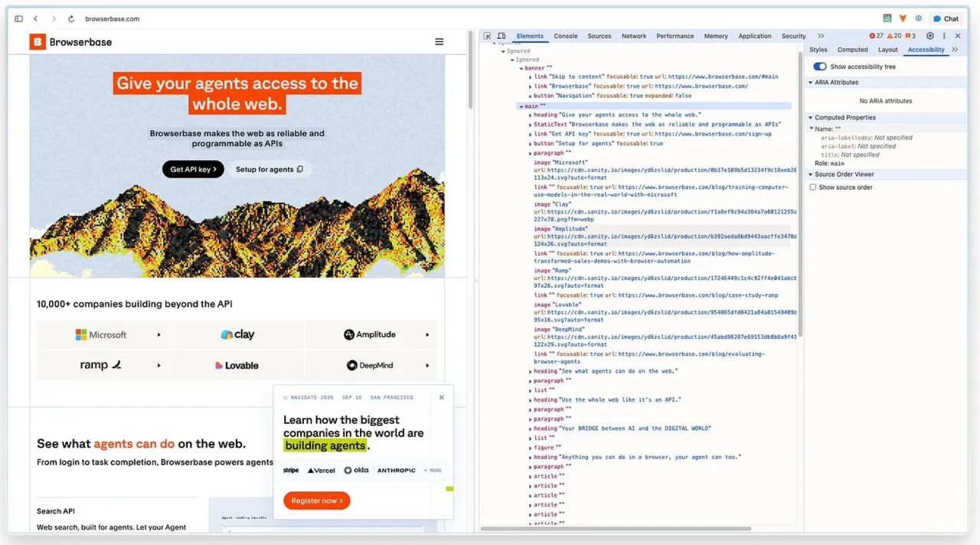Enable the Show source order checkbox
This screenshot has height=545, width=980.
click(814, 188)
